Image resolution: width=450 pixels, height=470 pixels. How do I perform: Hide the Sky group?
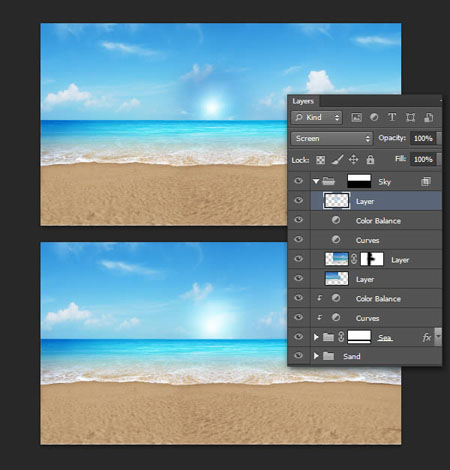click(x=299, y=181)
